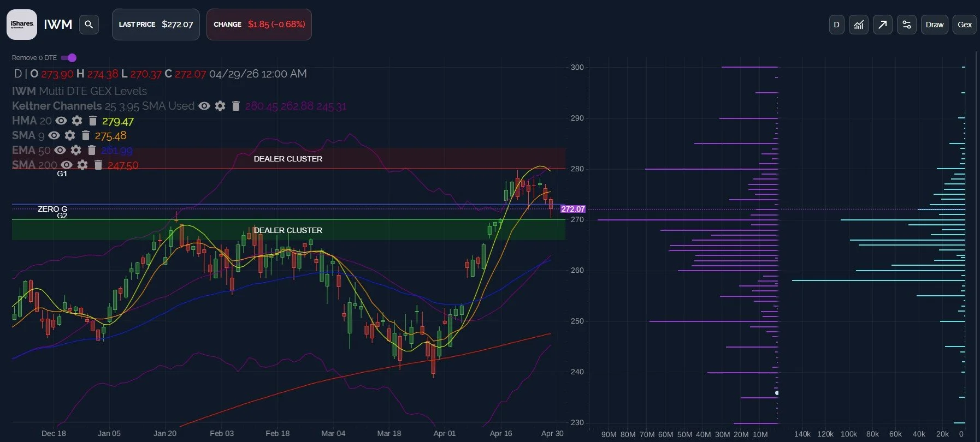Click the iShares logo badge
The height and width of the screenshot is (442, 980).
(22, 25)
